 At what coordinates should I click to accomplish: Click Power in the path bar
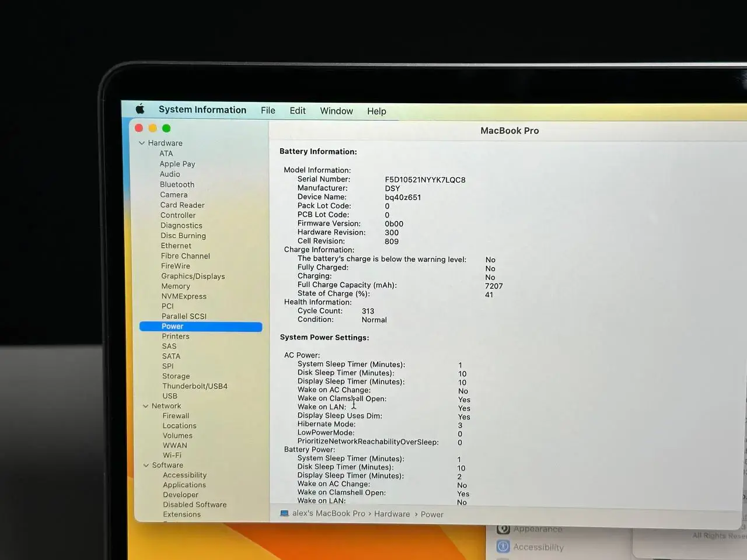(432, 514)
